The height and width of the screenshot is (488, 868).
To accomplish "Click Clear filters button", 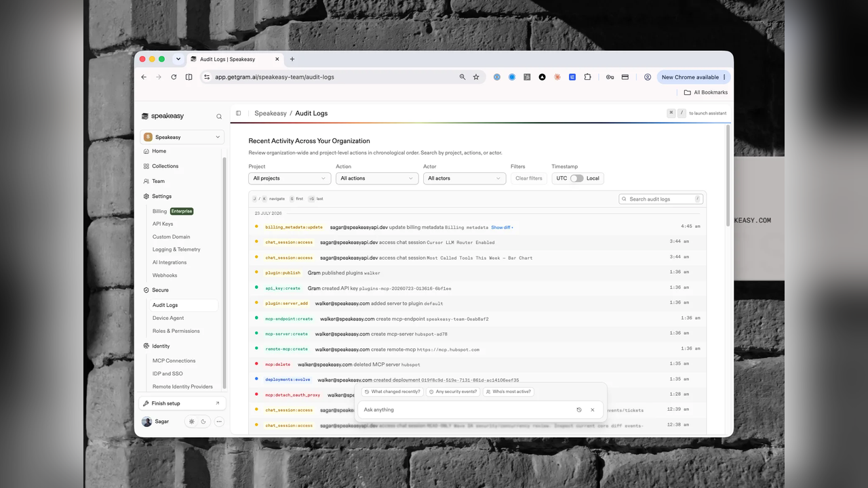I will pos(529,178).
